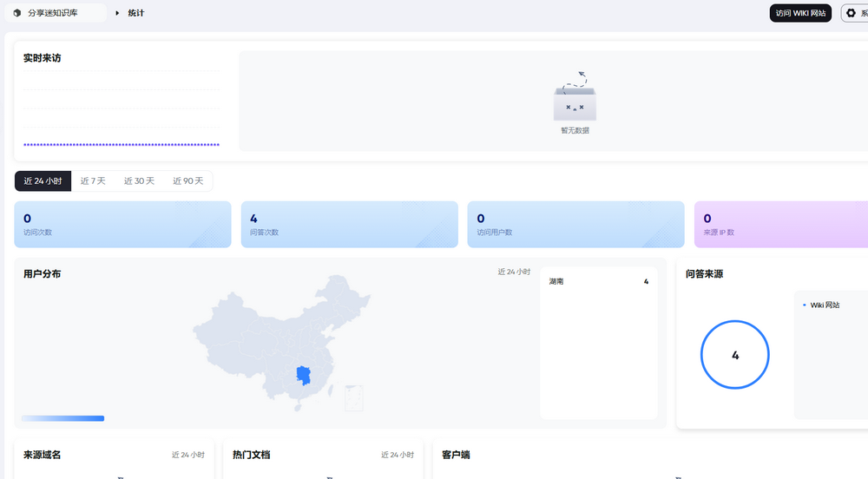868x479 pixels.
Task: Click the 访问次数 stat card
Action: 122,225
